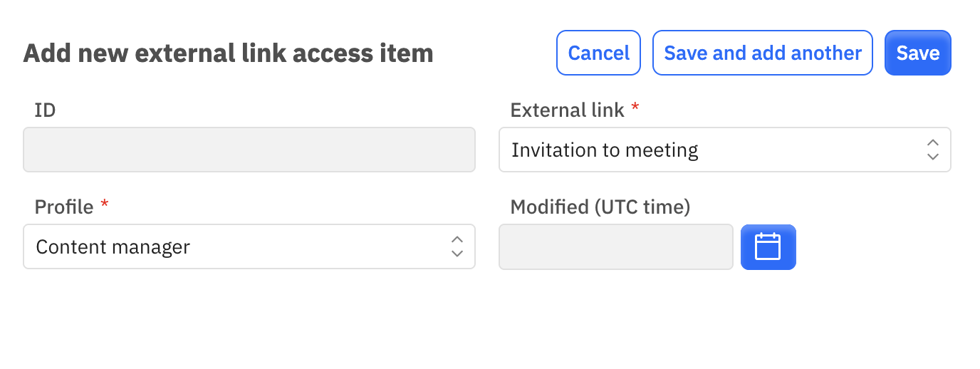Cancel adding the access item

coord(598,53)
